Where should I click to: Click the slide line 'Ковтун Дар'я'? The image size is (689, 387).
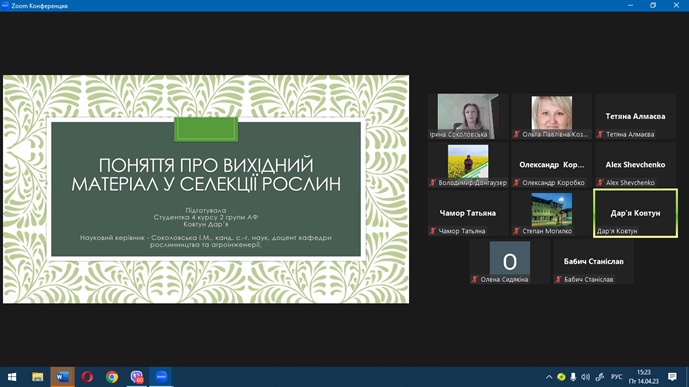[206, 224]
